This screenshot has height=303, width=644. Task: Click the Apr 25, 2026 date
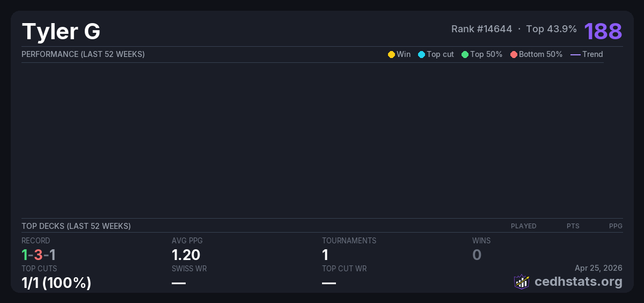click(x=598, y=268)
